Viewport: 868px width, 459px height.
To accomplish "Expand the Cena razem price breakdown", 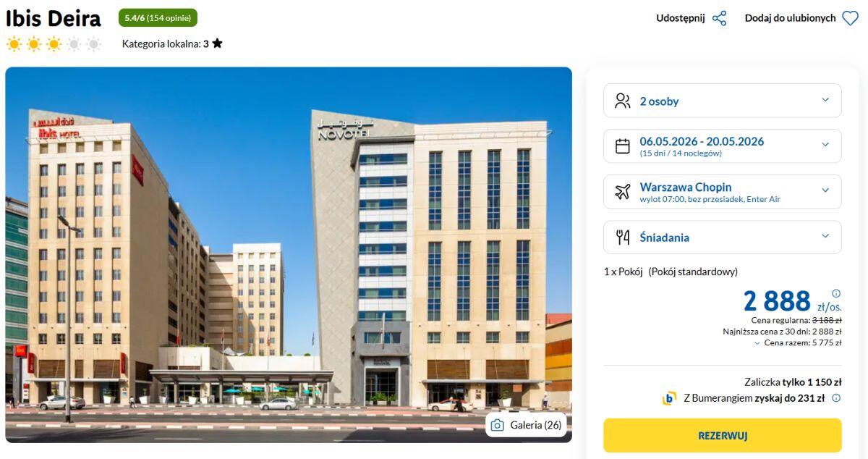I will [798, 342].
